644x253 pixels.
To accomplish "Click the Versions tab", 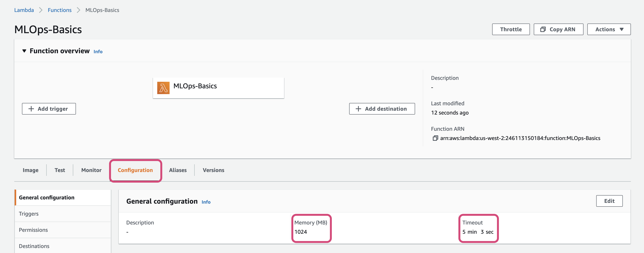I will [x=213, y=170].
